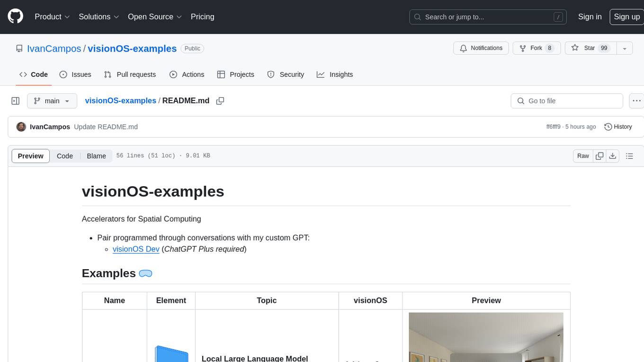The width and height of the screenshot is (644, 362).
Task: Switch to the Insights tab
Action: (335, 74)
